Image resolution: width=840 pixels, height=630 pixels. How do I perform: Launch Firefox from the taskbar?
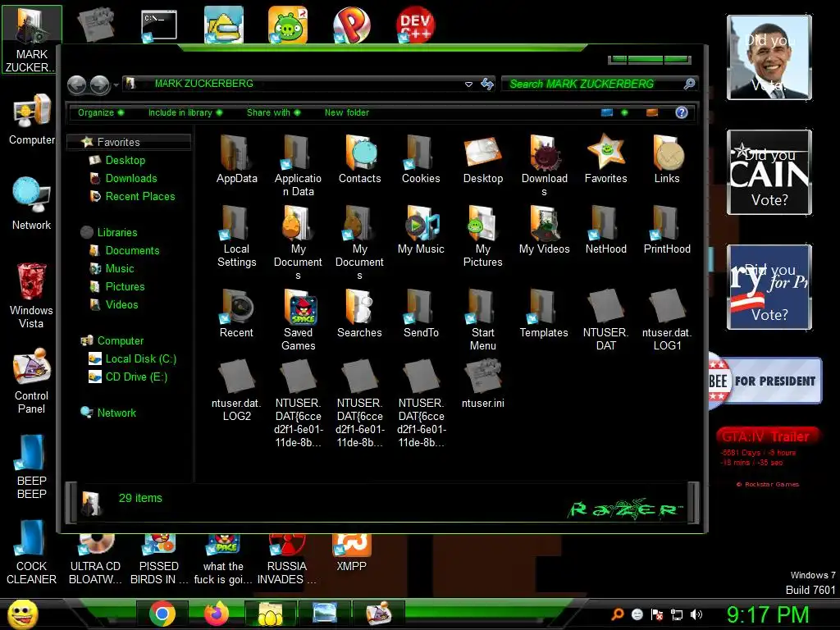[x=217, y=614]
